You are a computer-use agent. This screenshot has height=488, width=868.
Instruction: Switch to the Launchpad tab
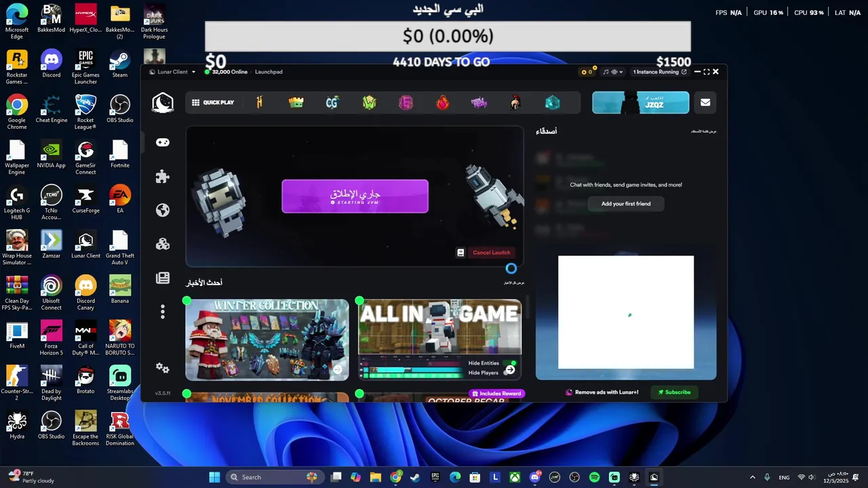pos(269,72)
